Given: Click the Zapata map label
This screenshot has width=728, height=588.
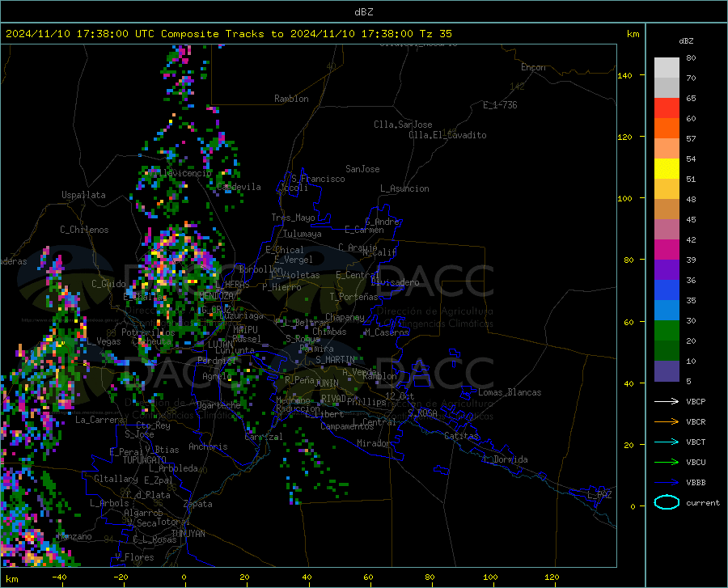Looking at the screenshot, I should point(198,504).
